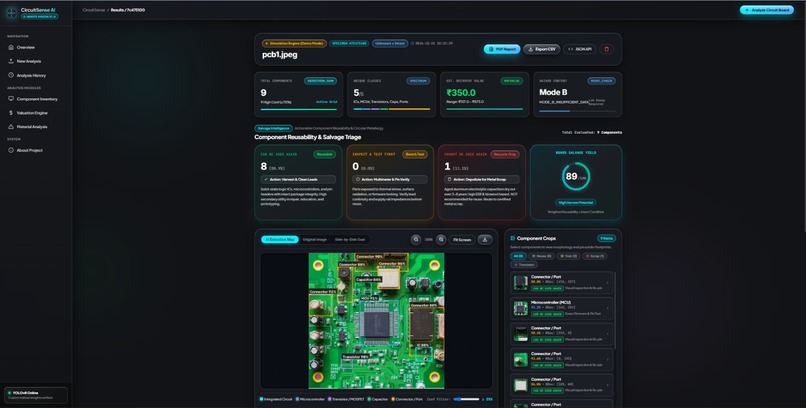Select the MCU 91% detection label

click(x=370, y=298)
